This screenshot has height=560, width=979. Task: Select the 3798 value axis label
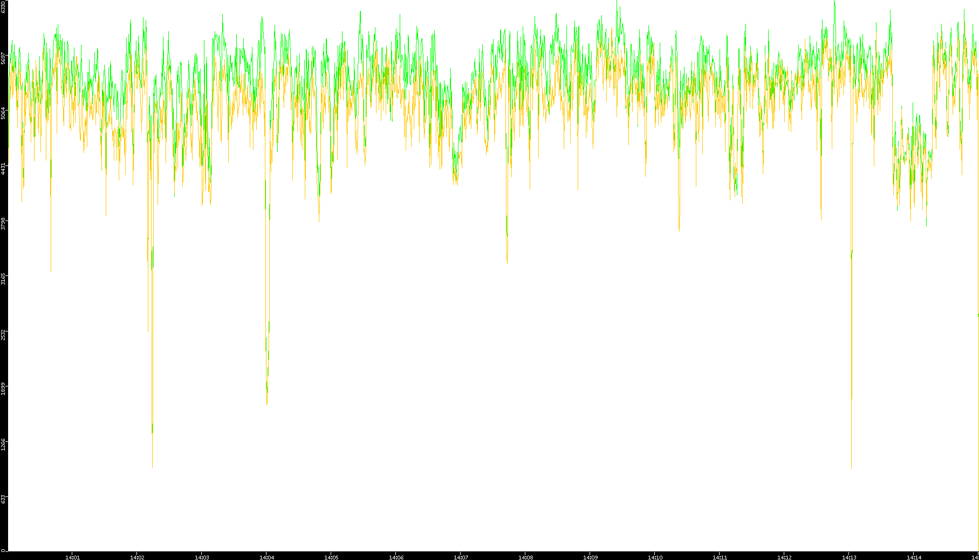[3, 223]
